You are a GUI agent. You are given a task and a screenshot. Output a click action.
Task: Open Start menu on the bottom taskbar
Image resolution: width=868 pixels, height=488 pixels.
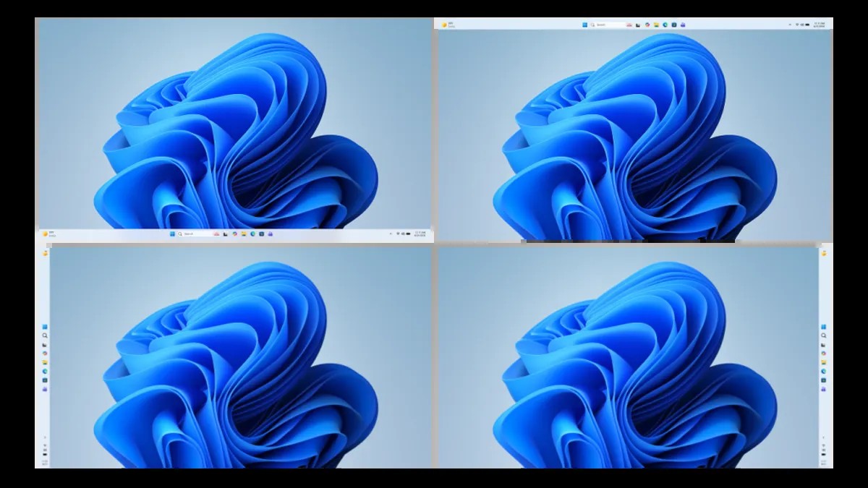click(172, 234)
